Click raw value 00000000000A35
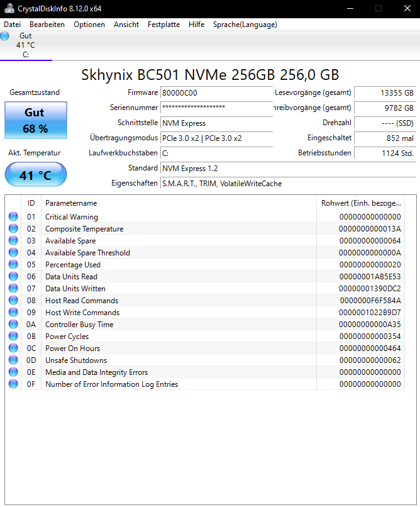The image size is (420, 507). pyautogui.click(x=370, y=325)
